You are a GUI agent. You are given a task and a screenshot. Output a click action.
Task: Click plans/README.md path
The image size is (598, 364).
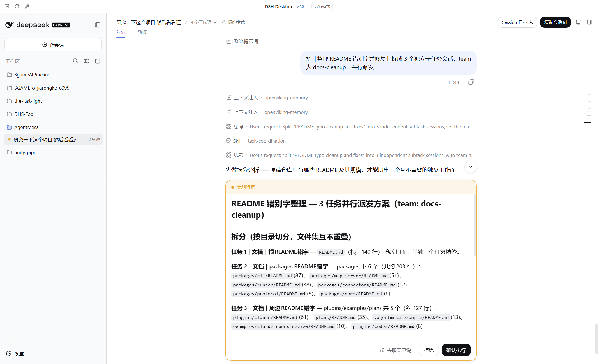pos(335,317)
